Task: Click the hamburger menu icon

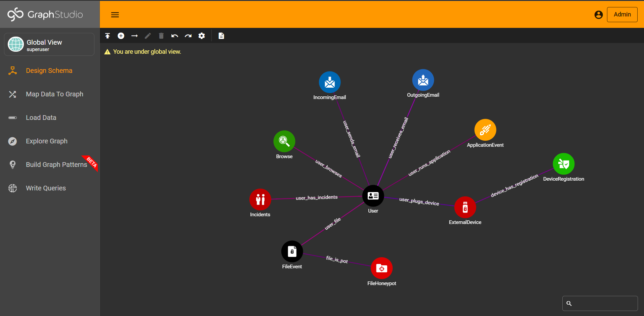Action: (115, 15)
